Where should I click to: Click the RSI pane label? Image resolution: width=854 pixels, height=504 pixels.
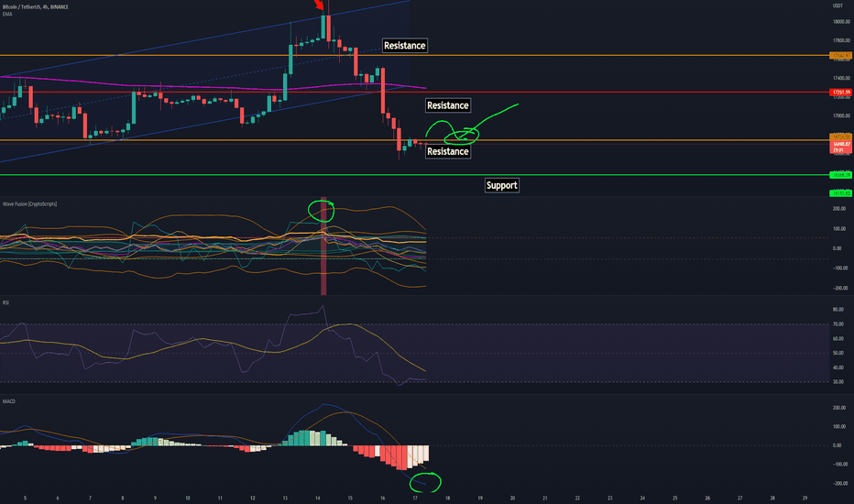[5, 302]
